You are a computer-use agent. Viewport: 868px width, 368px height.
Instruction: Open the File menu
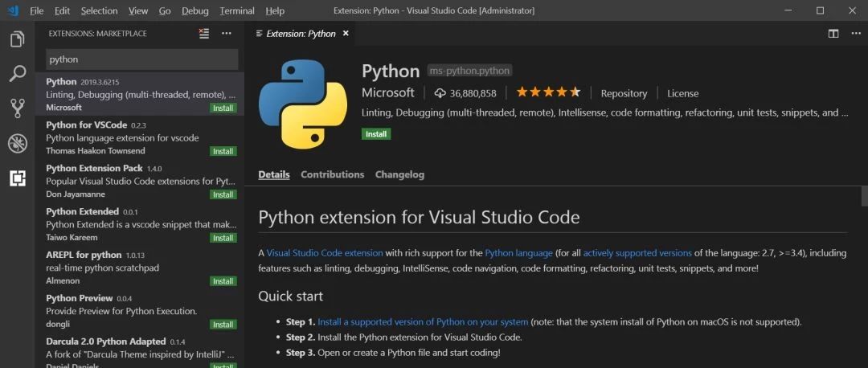click(x=36, y=10)
